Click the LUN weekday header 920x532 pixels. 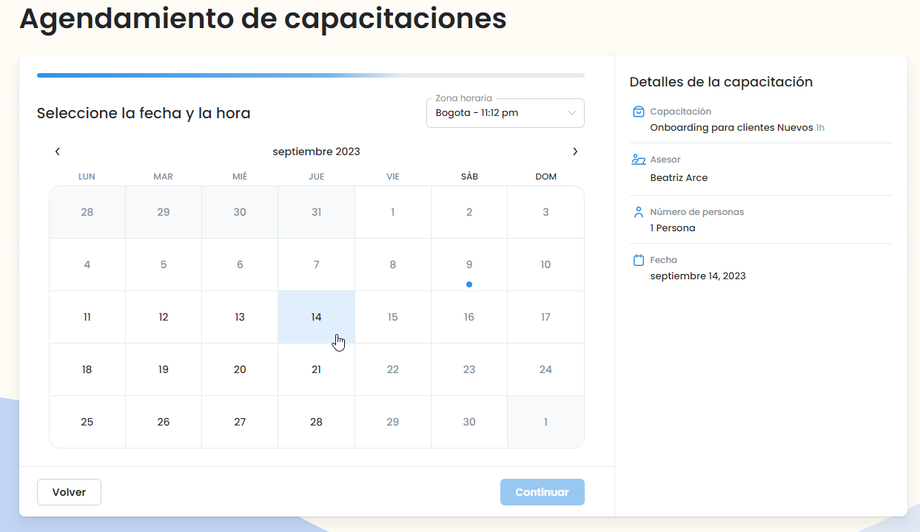[87, 177]
